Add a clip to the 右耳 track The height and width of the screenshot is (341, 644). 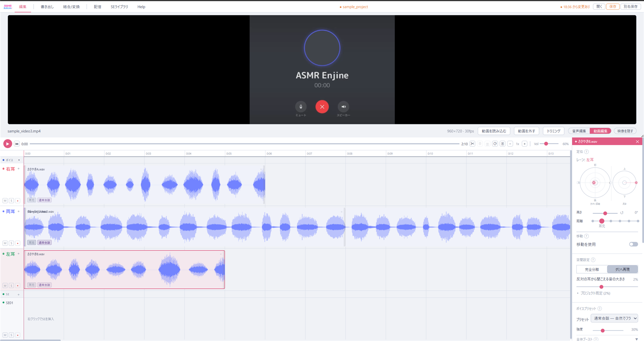point(19,169)
